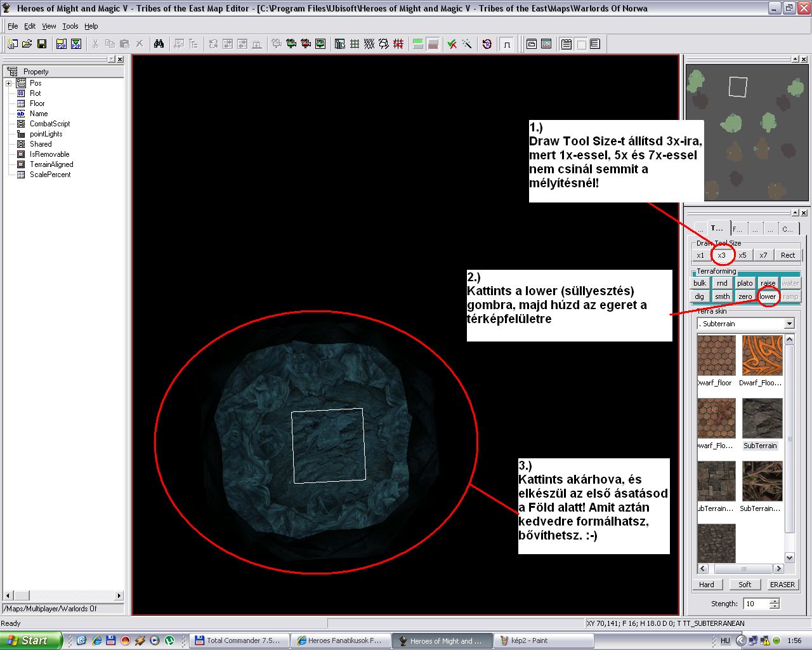Screen dimensions: 812x650
Task: Select the Dwarf_floor texture thumbnail
Action: [716, 355]
